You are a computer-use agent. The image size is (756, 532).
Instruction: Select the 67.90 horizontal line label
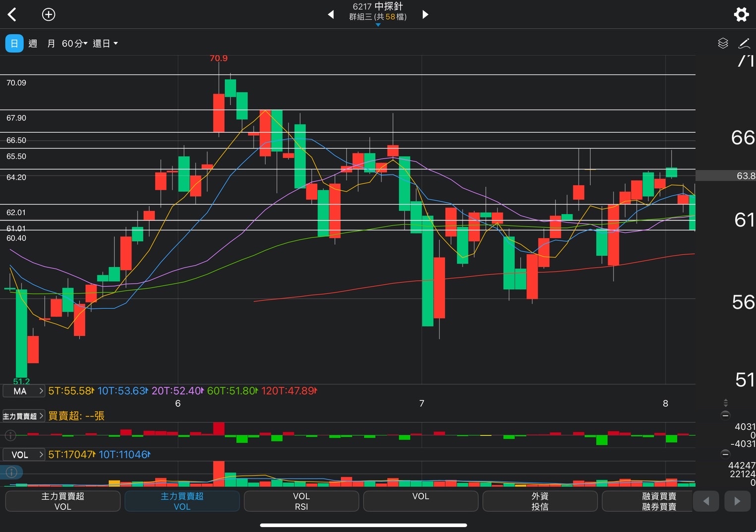(16, 118)
